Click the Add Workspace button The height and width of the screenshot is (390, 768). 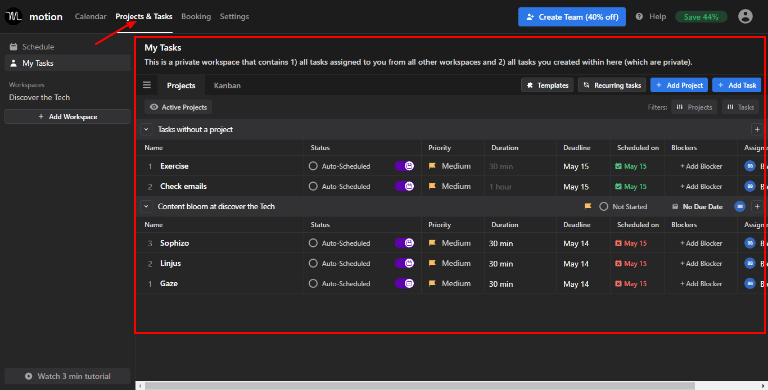click(68, 117)
